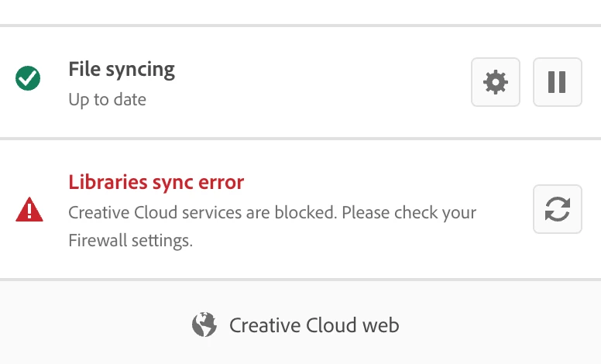This screenshot has height=364, width=601.
Task: Click empty space in File syncing row
Action: pyautogui.click(x=325, y=84)
